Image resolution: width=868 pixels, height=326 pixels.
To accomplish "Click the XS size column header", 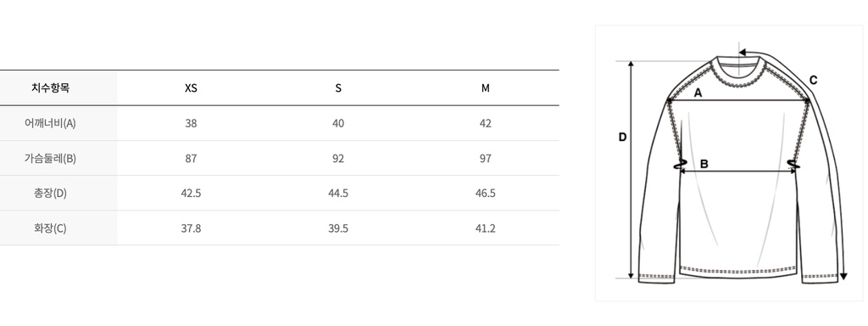I will click(191, 88).
